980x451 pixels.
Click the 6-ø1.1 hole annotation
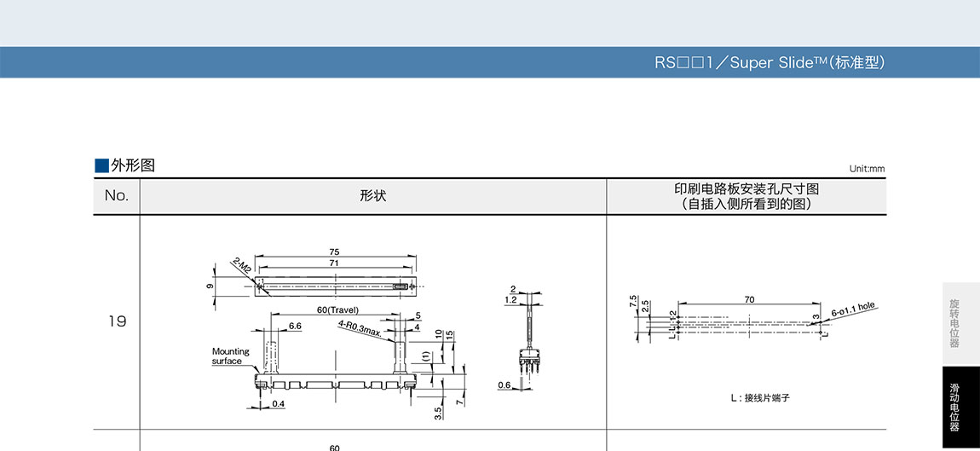852,309
